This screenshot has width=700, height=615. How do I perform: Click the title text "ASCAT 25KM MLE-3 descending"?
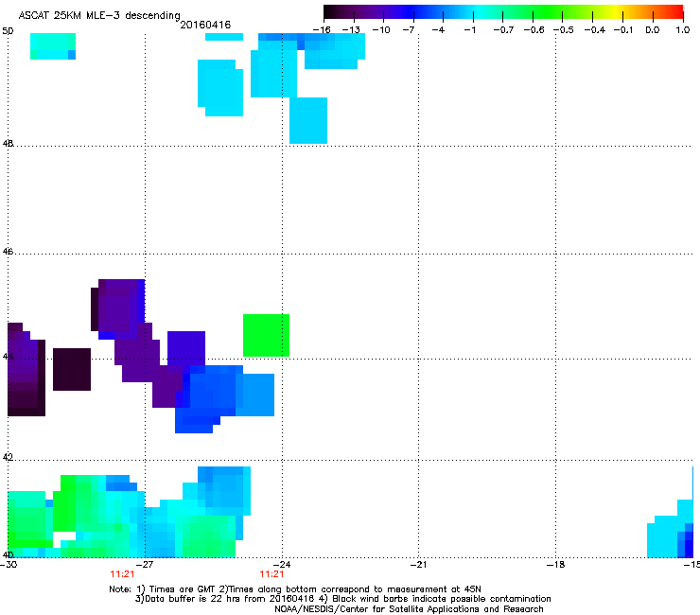click(x=99, y=15)
